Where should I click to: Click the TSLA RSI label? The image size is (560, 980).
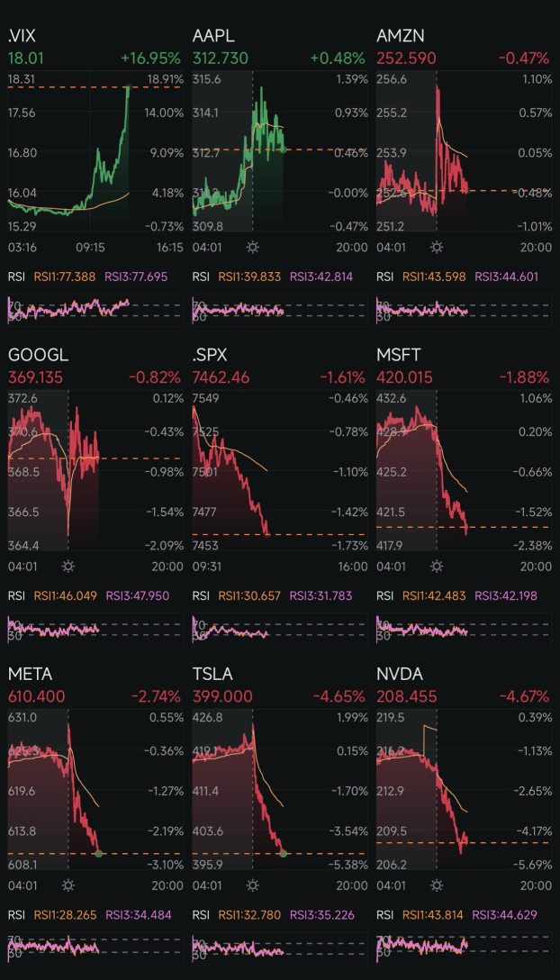coord(200,914)
